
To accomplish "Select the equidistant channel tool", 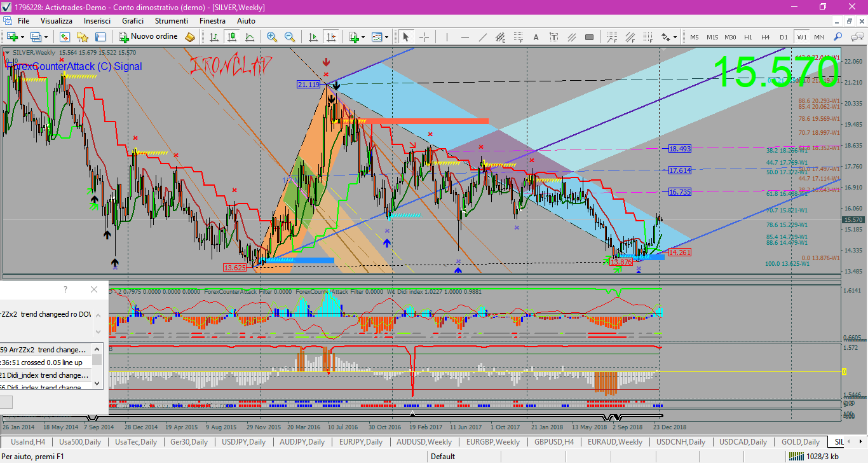I will (x=501, y=37).
